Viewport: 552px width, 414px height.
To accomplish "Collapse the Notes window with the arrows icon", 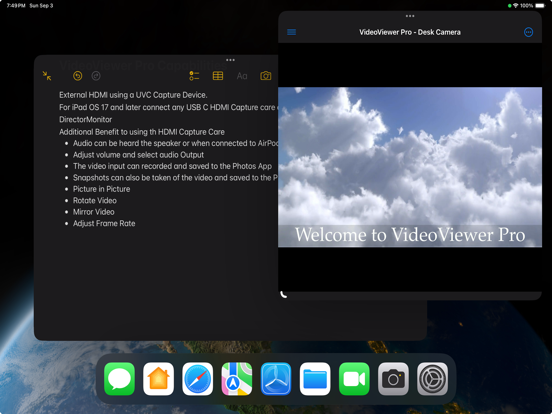I will pos(47,76).
